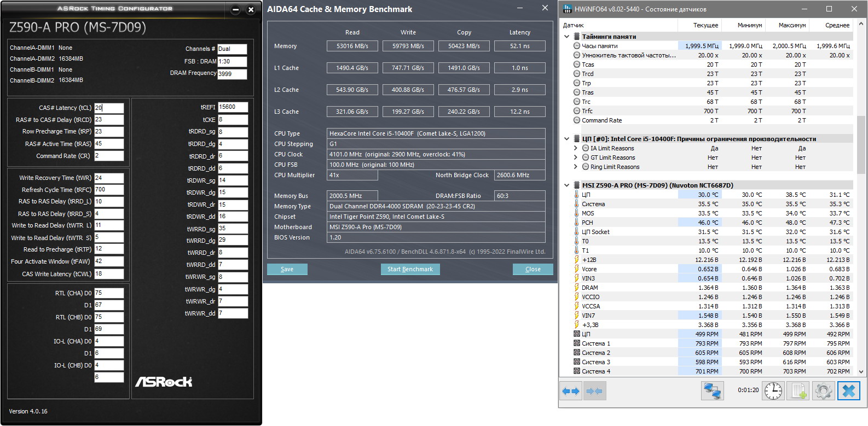Click the Memory Read value 53016 MB/s
Screen dimensions: 868x426
coord(352,46)
